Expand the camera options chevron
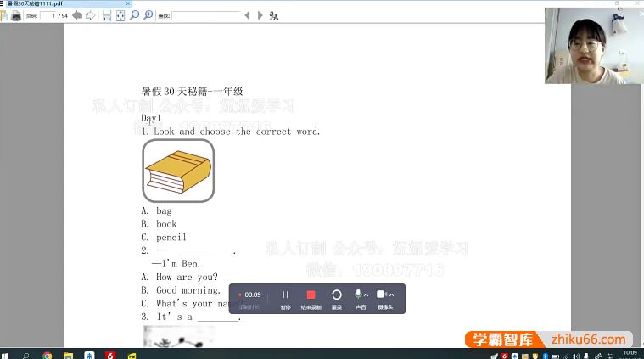Screen dimensions: 644x359 pos(391,294)
